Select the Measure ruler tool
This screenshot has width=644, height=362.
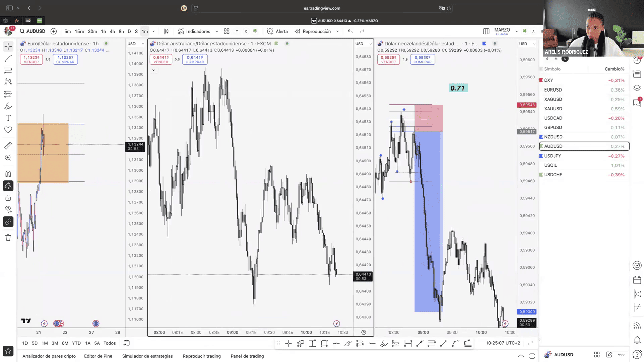point(8,146)
